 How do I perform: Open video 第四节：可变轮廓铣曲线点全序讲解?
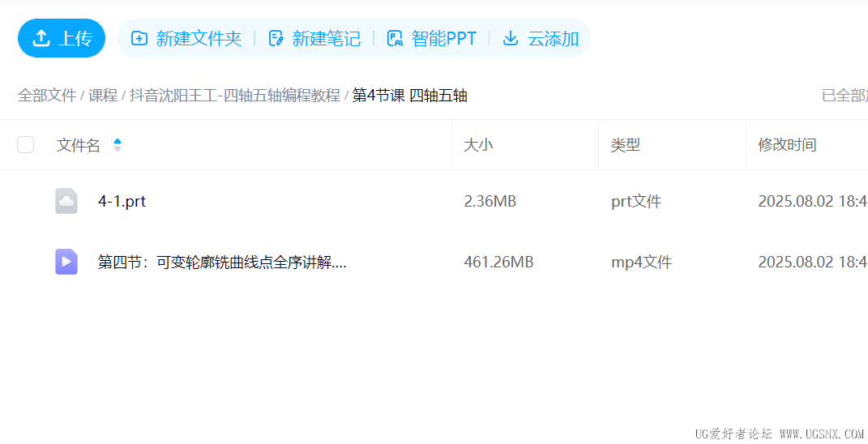pyautogui.click(x=222, y=262)
